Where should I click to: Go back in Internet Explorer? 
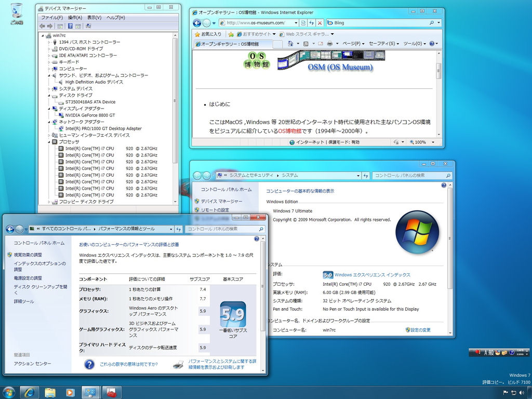pyautogui.click(x=197, y=23)
